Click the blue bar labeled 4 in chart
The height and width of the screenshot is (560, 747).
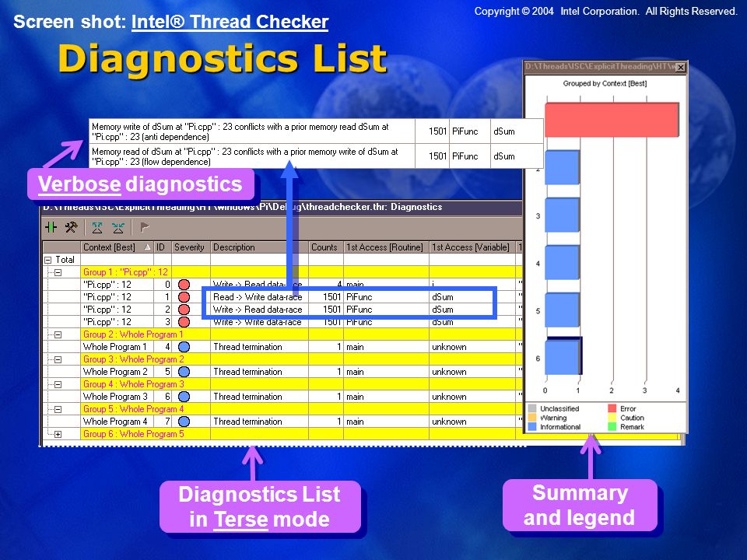pos(562,262)
